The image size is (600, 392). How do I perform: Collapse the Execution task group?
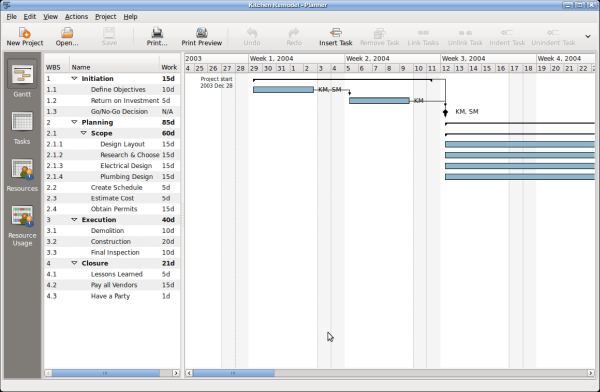[74, 220]
